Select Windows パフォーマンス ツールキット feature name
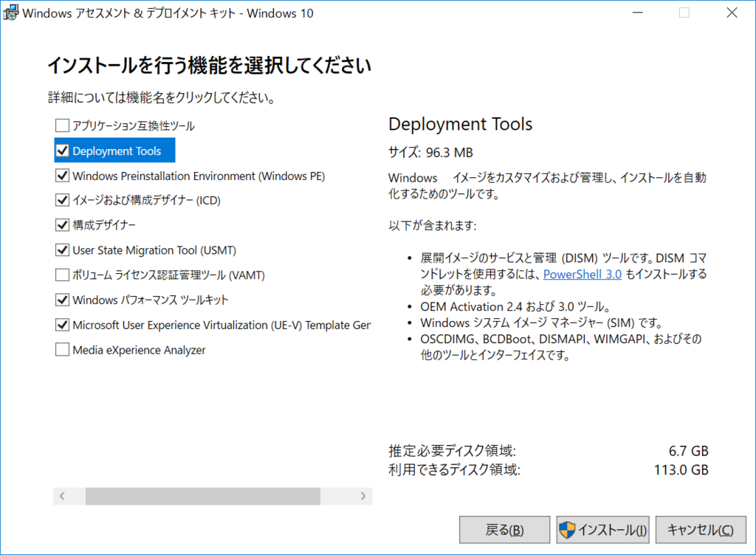Screen dimensions: 756x555 point(151,300)
